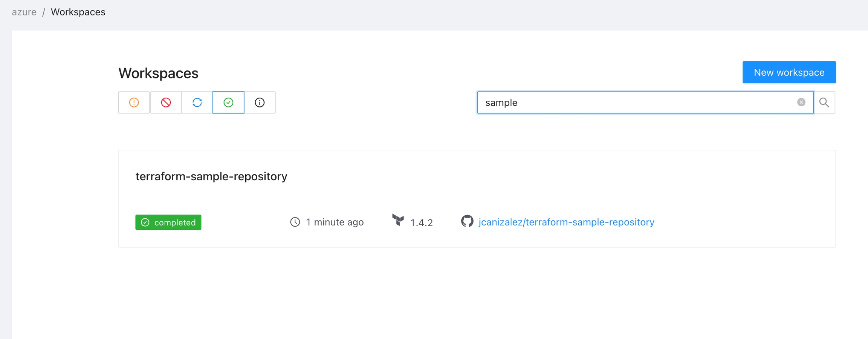The height and width of the screenshot is (339, 868).
Task: Click the clock icon beside last run time
Action: pyautogui.click(x=295, y=222)
